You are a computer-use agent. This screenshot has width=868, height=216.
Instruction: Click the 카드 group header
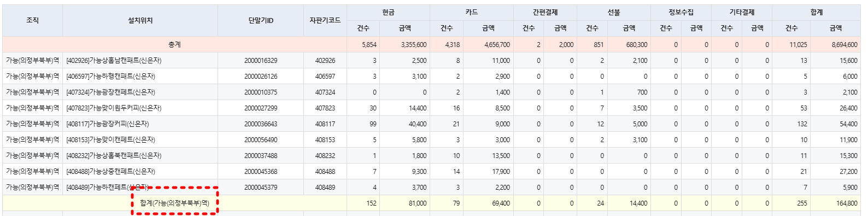coord(472,12)
